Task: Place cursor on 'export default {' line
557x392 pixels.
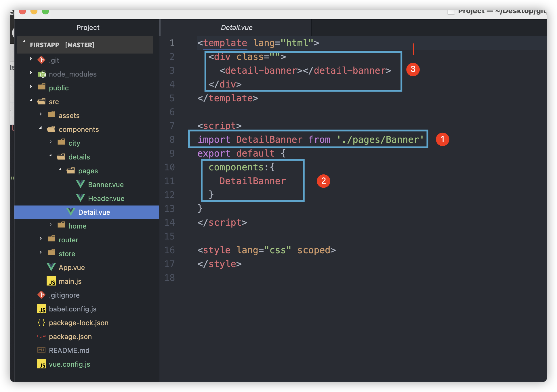Action: click(x=241, y=153)
